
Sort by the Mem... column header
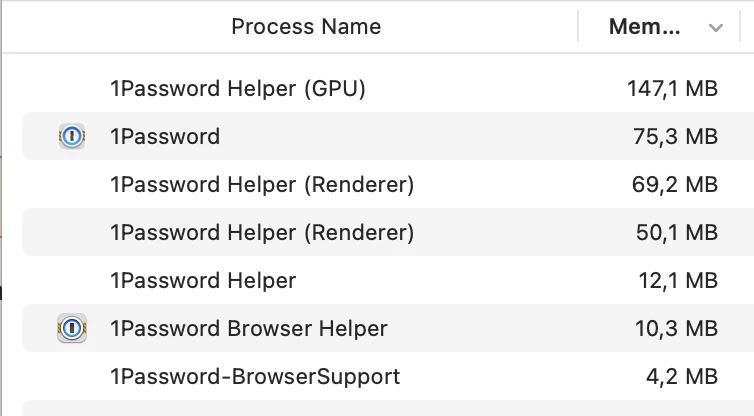(x=644, y=26)
